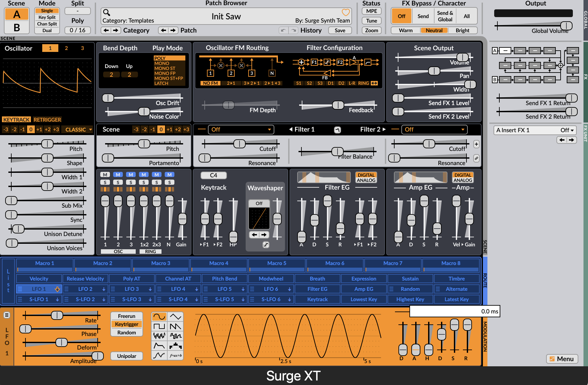Image resolution: width=588 pixels, height=385 pixels.
Task: Favorite the Init Saw patch via heart icon
Action: pyautogui.click(x=345, y=13)
